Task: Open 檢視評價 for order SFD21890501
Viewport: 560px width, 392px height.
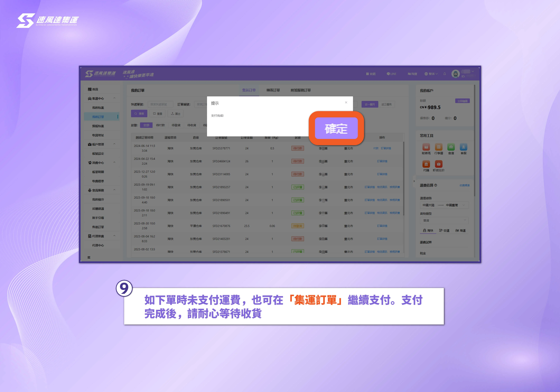Action: [395, 200]
